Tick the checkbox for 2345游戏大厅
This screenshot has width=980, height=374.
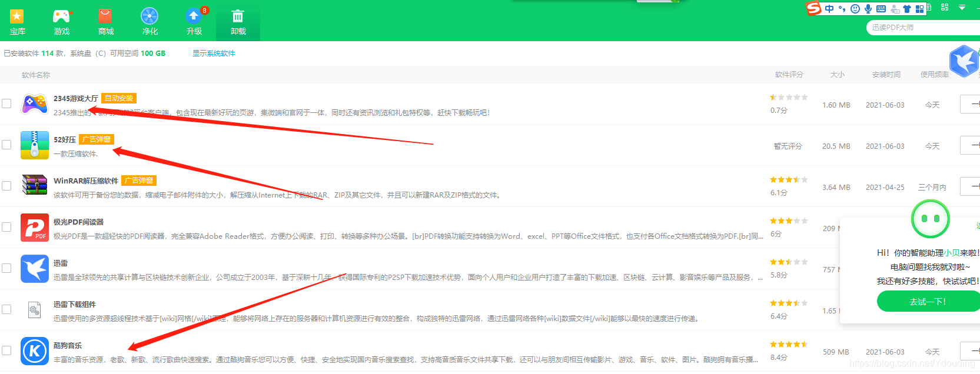(6, 103)
